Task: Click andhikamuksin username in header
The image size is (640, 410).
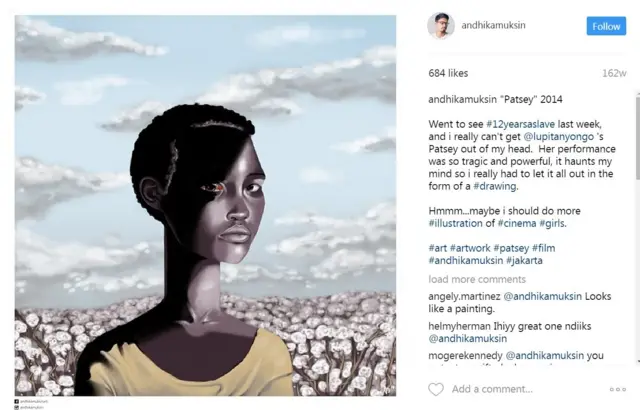Action: 493,25
